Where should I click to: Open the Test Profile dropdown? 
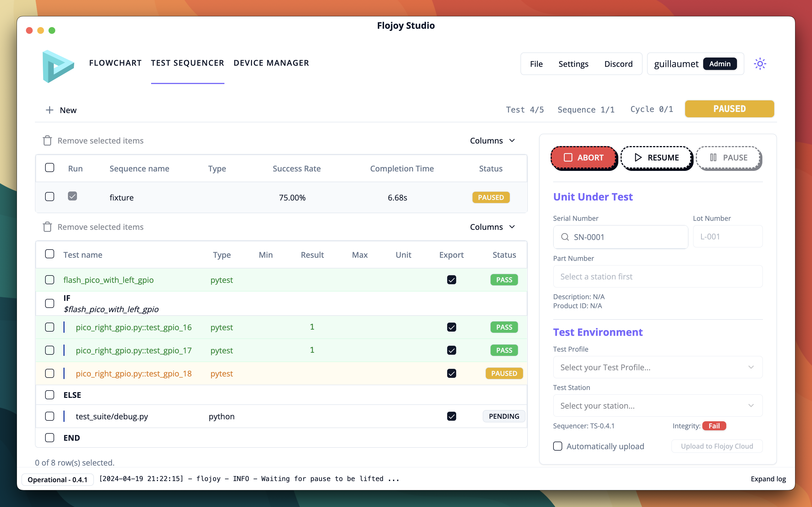click(x=657, y=367)
